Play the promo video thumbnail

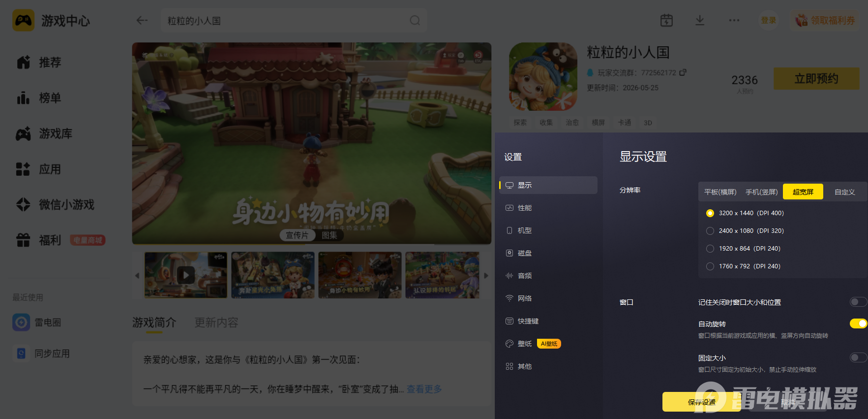point(186,275)
